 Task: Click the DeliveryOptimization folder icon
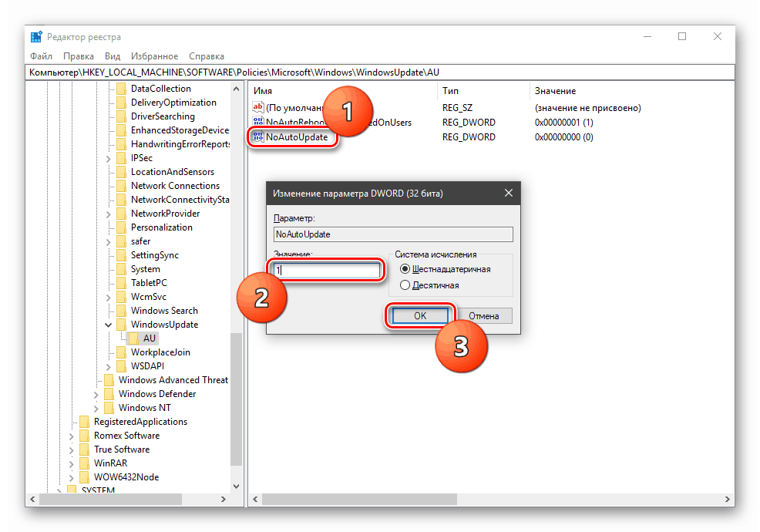(122, 103)
